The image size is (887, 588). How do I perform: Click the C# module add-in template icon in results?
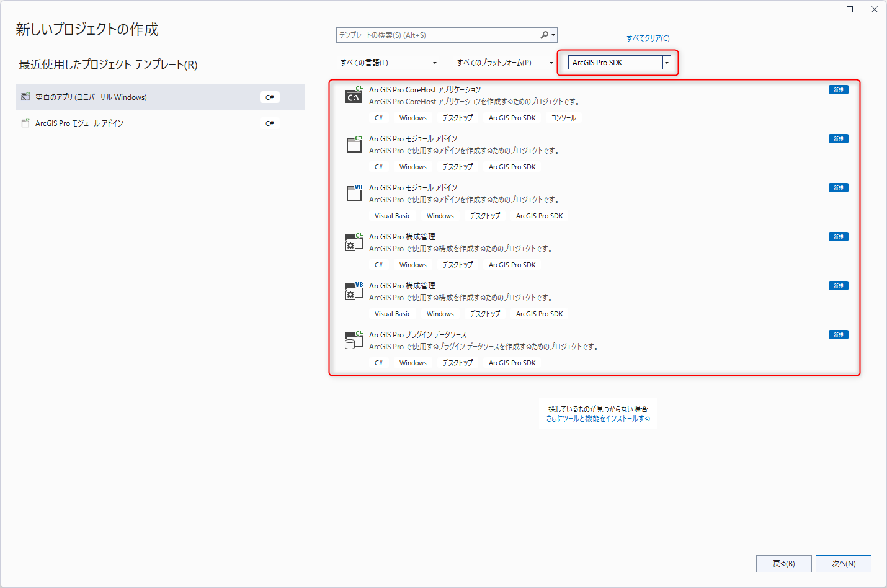pyautogui.click(x=354, y=144)
